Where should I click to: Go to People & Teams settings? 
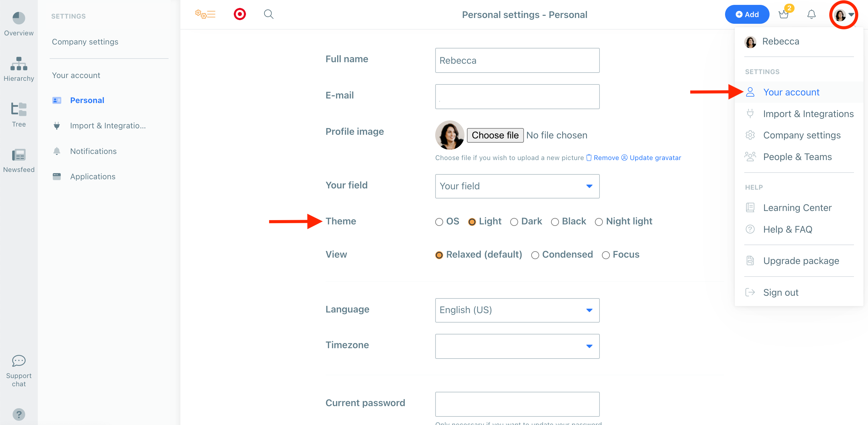pos(797,157)
